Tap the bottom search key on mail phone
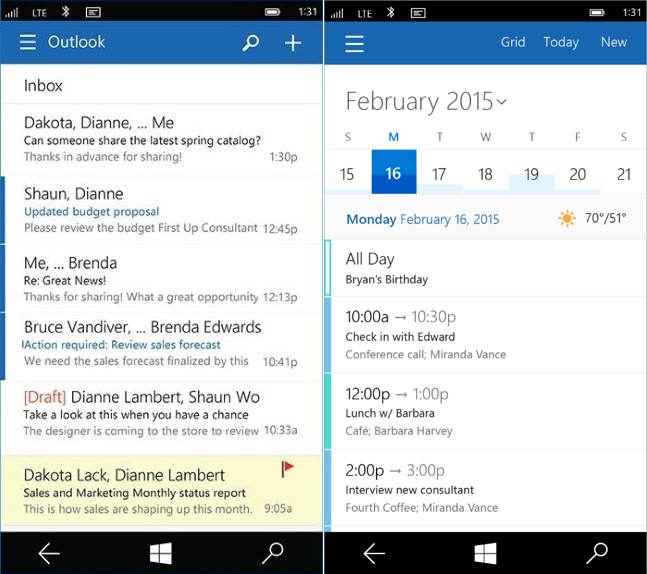The height and width of the screenshot is (574, 647). [x=273, y=553]
